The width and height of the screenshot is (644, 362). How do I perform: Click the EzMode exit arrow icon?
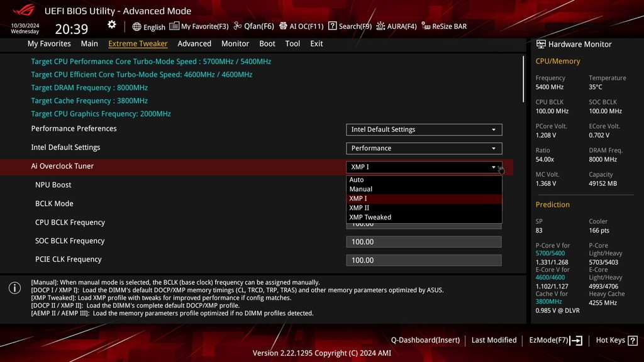coord(576,340)
